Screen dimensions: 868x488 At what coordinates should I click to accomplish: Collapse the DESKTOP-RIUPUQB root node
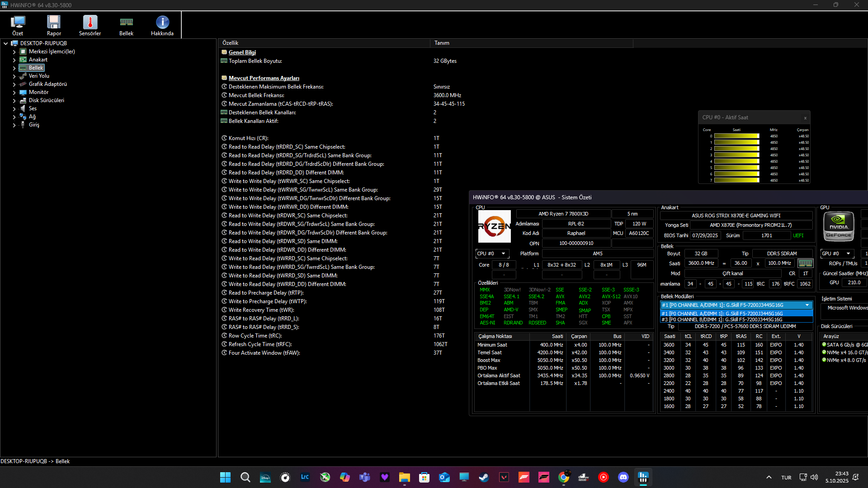click(5, 43)
